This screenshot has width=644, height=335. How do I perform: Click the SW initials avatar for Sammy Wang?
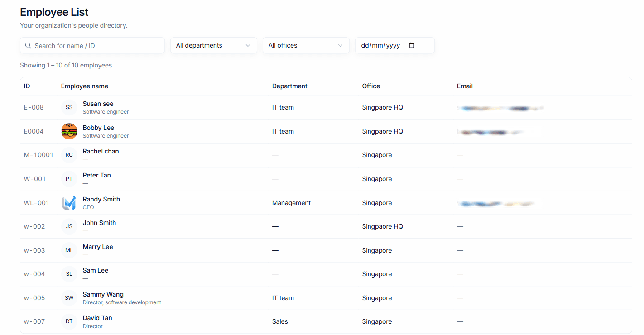click(x=69, y=298)
